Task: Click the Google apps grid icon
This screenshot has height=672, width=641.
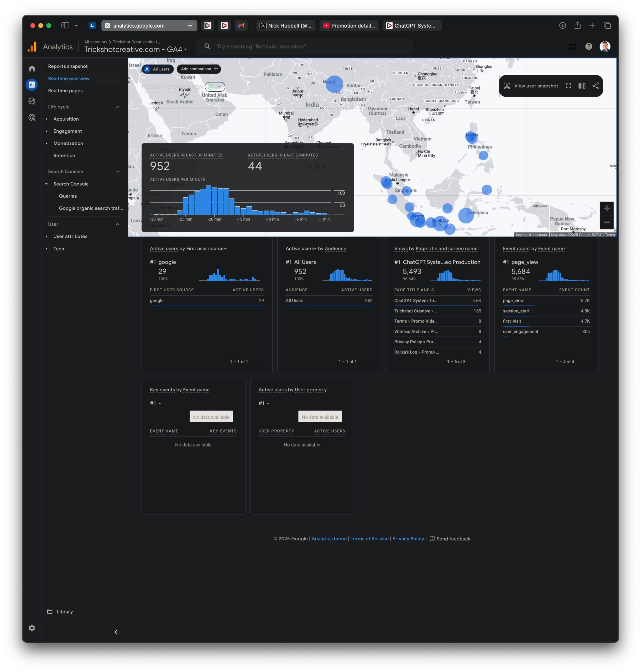Action: click(572, 46)
